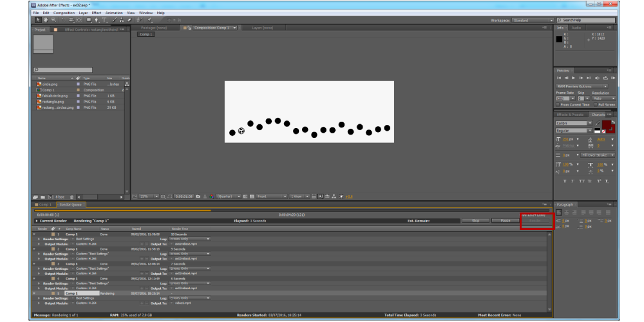This screenshot has width=644, height=322.
Task: Open the Quarter resolution dropdown
Action: pyautogui.click(x=229, y=196)
